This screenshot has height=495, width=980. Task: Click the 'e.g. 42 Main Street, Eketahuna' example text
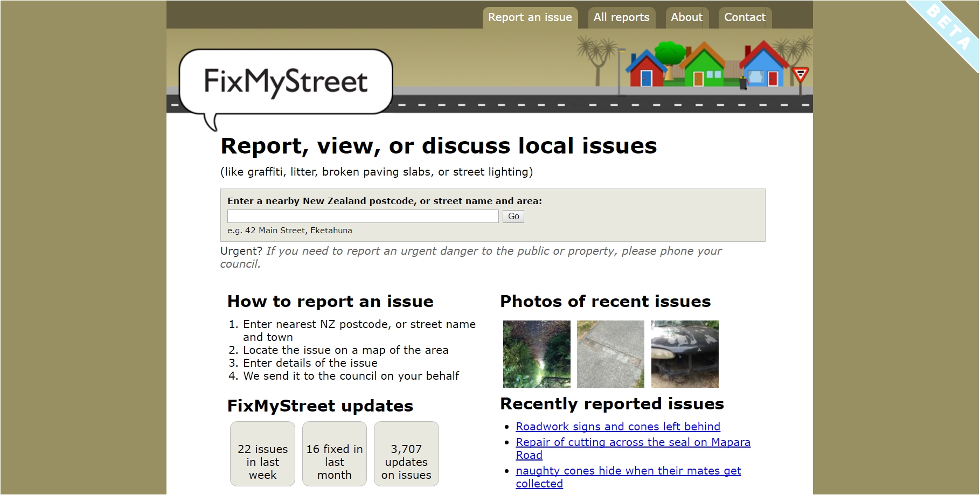coord(290,231)
